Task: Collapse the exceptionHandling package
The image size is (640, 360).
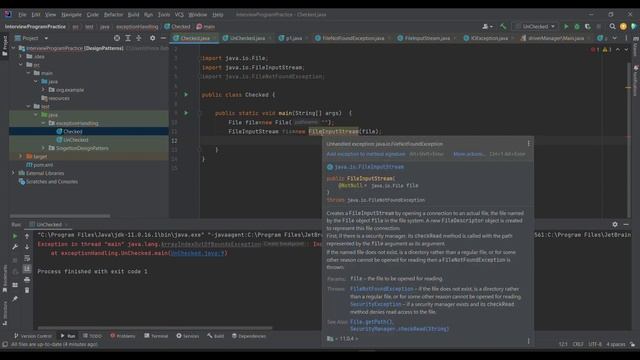Action: 43,123
